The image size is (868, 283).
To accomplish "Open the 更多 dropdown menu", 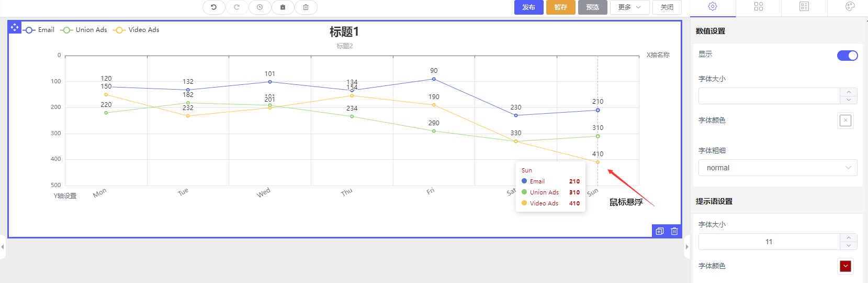I will [x=629, y=7].
